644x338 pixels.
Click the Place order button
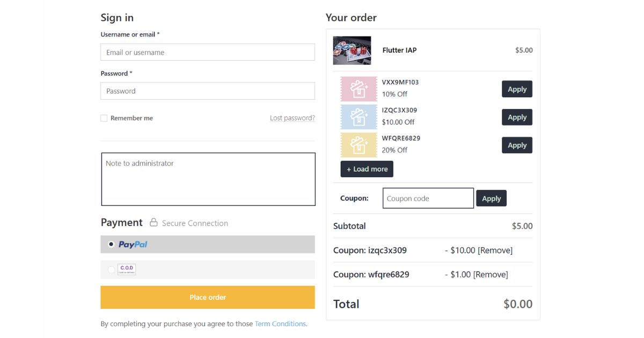(208, 297)
